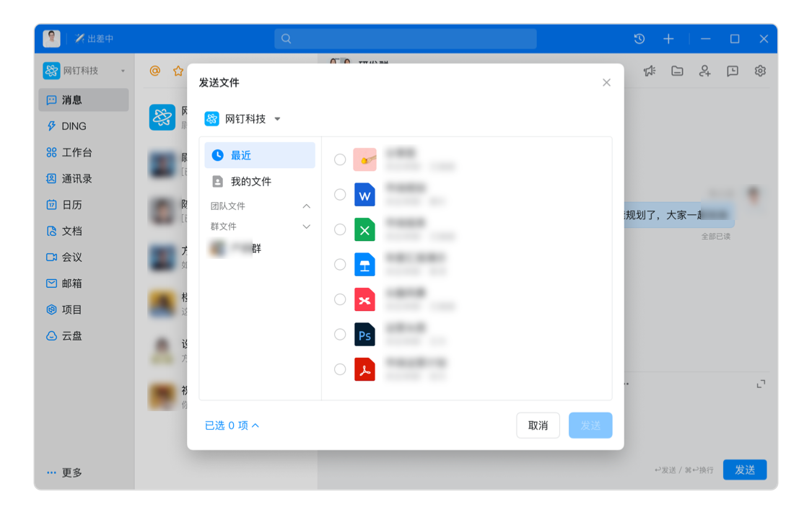Image resolution: width=812 pixels, height=515 pixels.
Task: Open group settings gear icon
Action: click(x=760, y=71)
